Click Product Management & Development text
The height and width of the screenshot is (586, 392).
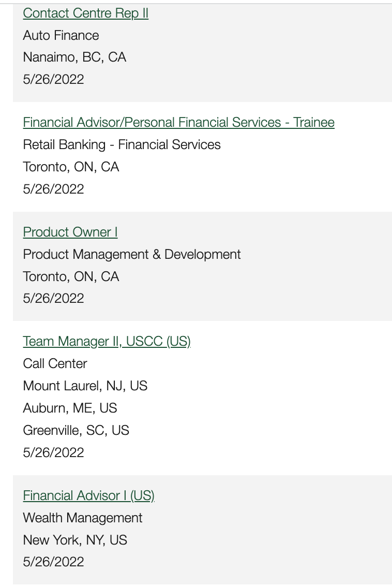click(x=132, y=254)
